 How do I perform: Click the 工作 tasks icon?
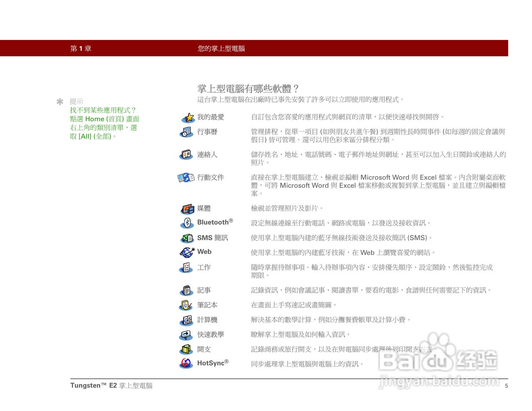186,268
